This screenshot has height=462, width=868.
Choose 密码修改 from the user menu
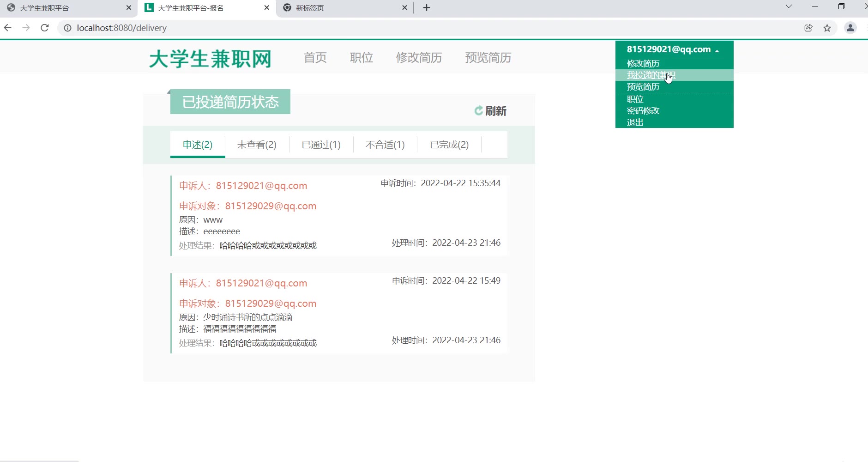643,110
